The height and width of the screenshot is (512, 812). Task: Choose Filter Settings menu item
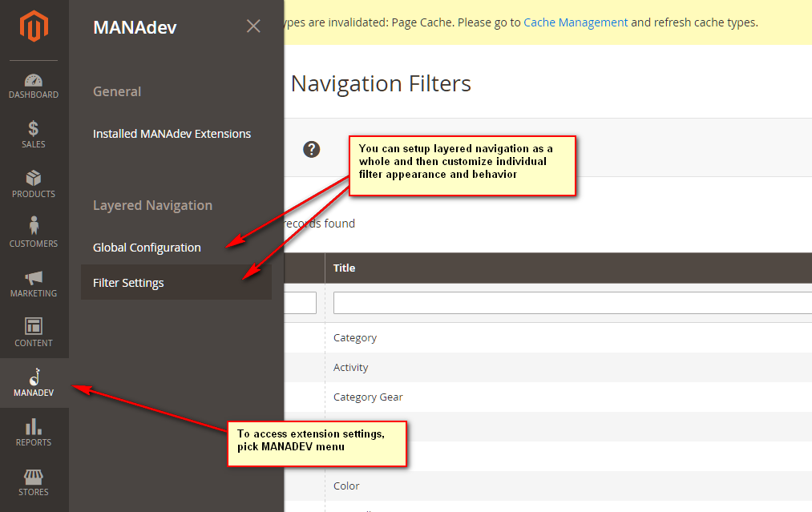[x=128, y=283]
